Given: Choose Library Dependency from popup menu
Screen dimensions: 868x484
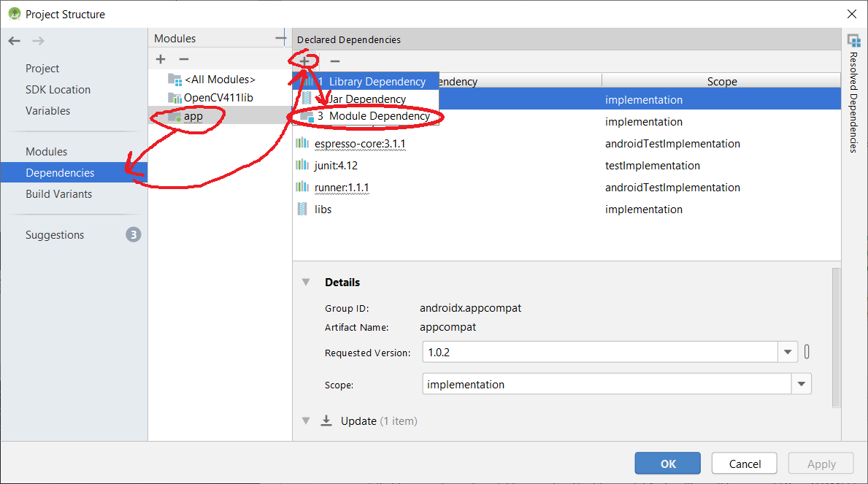Looking at the screenshot, I should (x=372, y=82).
